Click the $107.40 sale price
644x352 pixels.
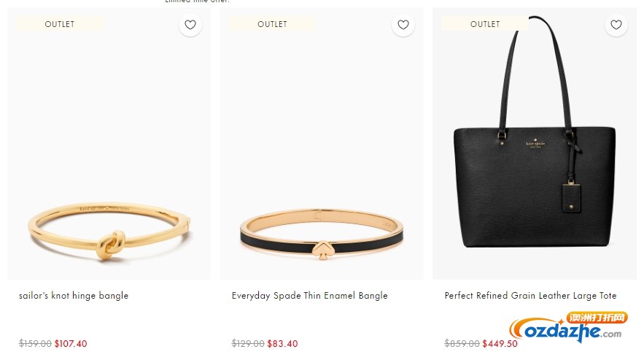click(71, 344)
